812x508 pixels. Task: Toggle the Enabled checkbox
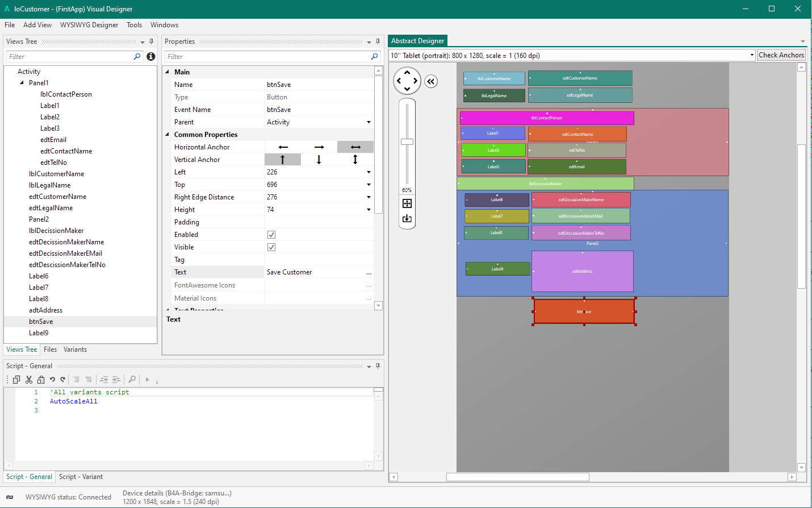click(271, 235)
